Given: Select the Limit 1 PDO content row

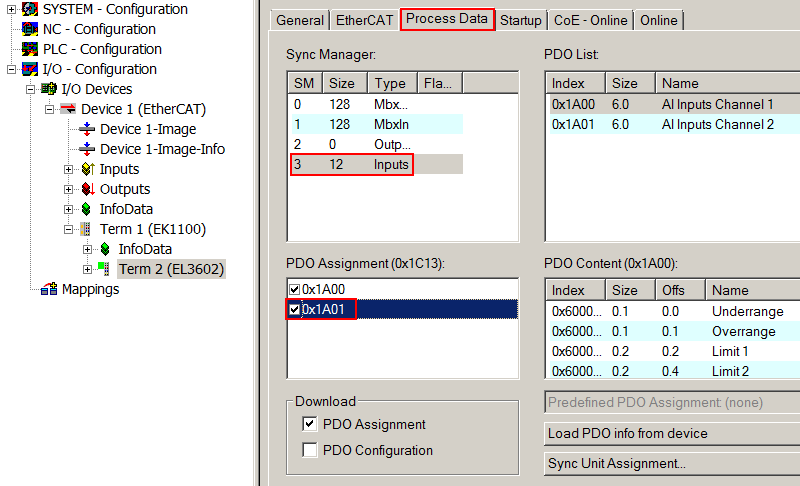Looking at the screenshot, I should (x=673, y=351).
